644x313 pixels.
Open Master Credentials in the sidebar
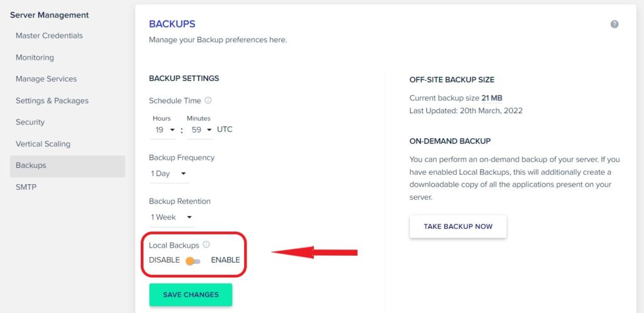(49, 36)
